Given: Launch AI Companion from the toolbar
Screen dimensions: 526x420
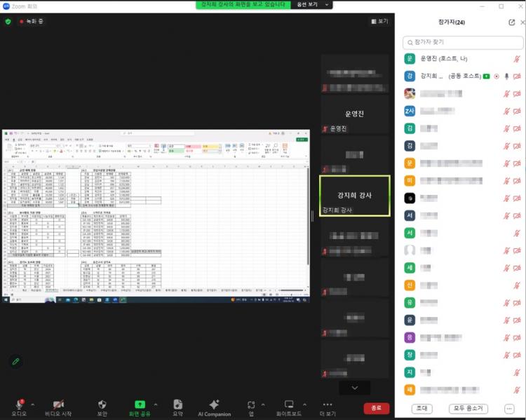Looking at the screenshot, I should [x=214, y=405].
